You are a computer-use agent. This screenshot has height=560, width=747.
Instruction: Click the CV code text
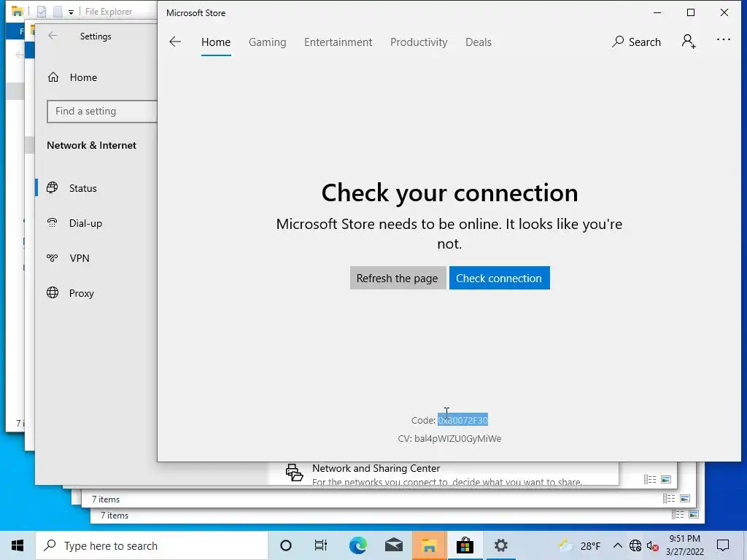tap(449, 438)
